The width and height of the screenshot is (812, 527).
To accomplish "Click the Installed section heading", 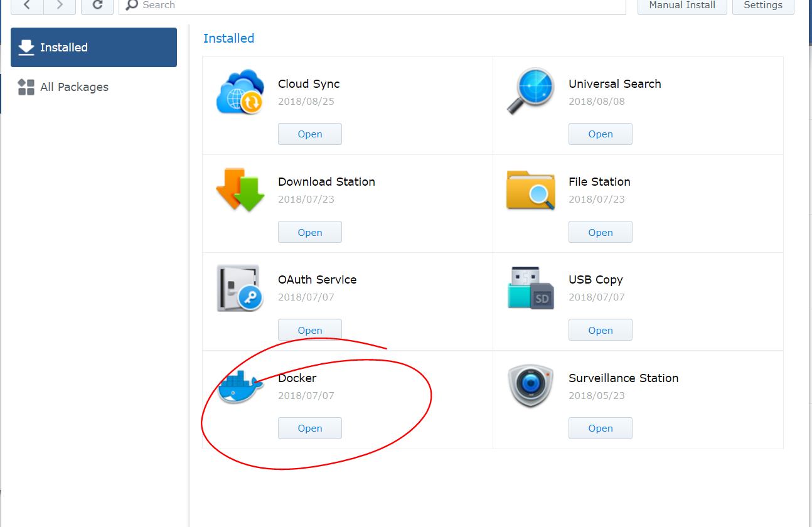I will [x=229, y=38].
